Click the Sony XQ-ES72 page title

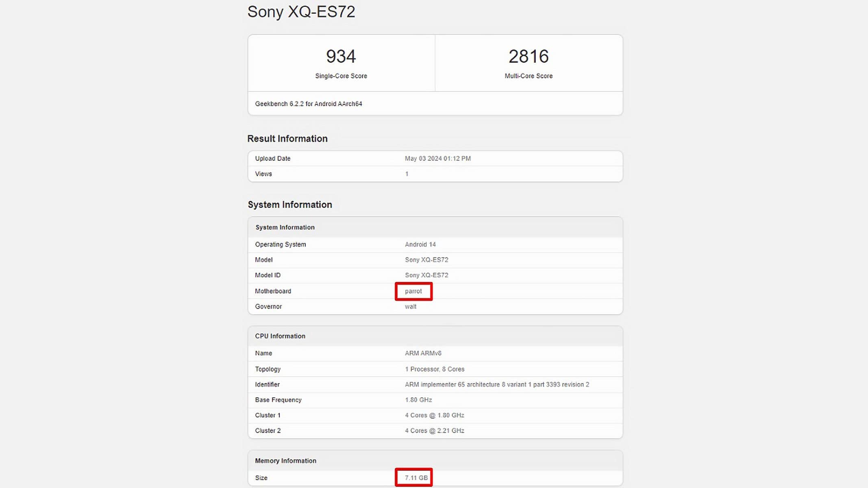pos(301,12)
